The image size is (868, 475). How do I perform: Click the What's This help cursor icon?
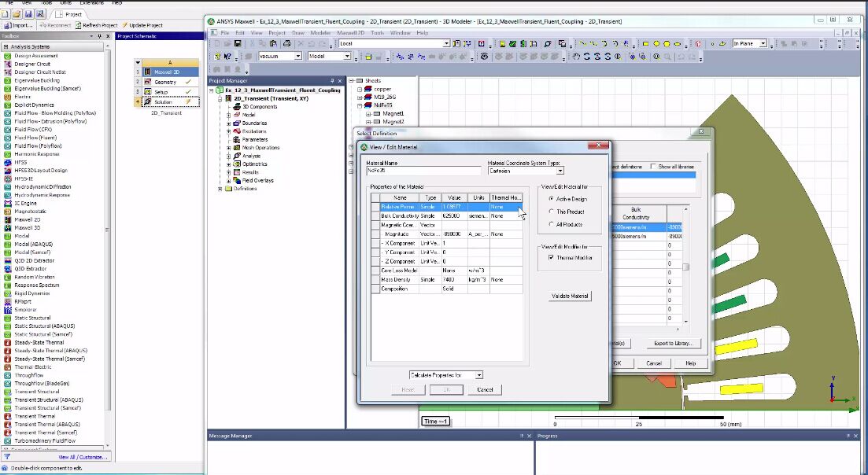click(x=227, y=57)
